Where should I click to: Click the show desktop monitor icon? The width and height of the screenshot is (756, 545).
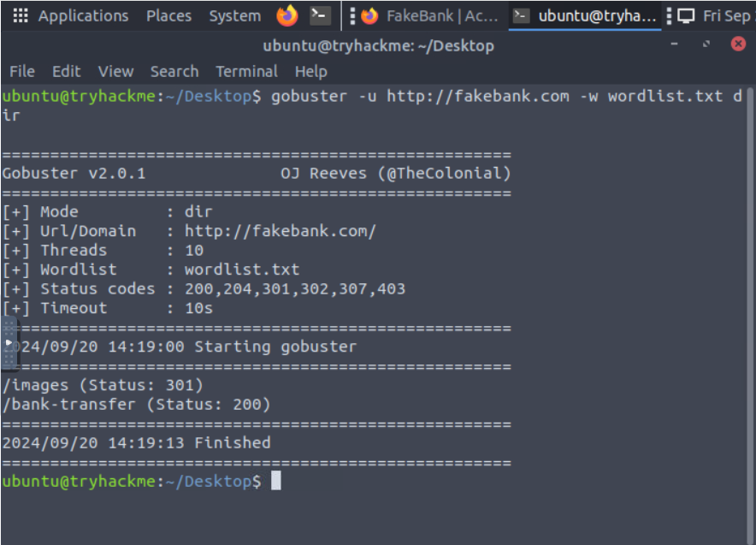(686, 16)
